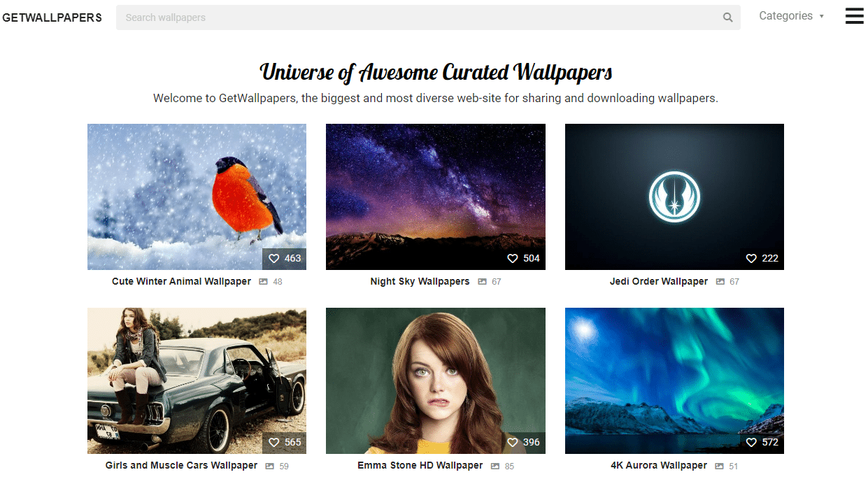Click image count icon beside Night Sky Wallpapers
The image size is (868, 477).
click(482, 282)
